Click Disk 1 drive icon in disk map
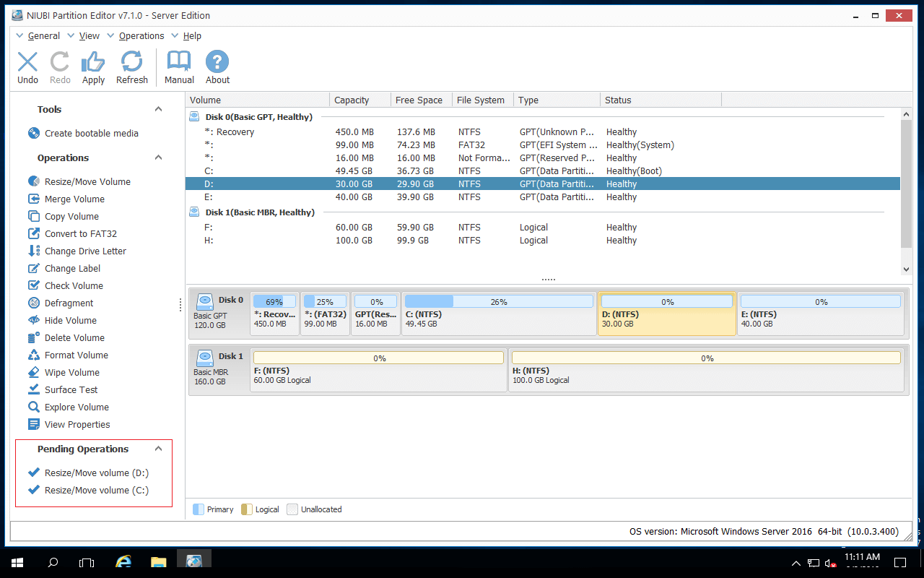 tap(205, 358)
